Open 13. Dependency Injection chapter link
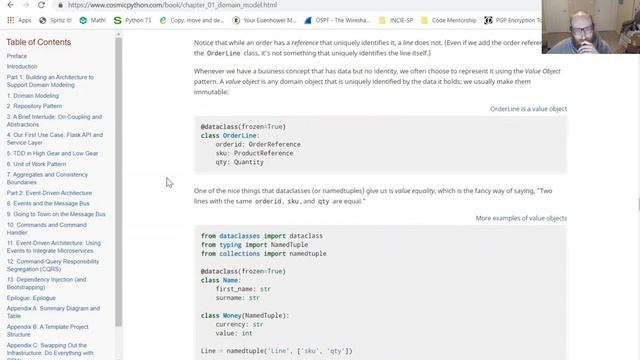This screenshot has height=360, width=640. (46, 283)
